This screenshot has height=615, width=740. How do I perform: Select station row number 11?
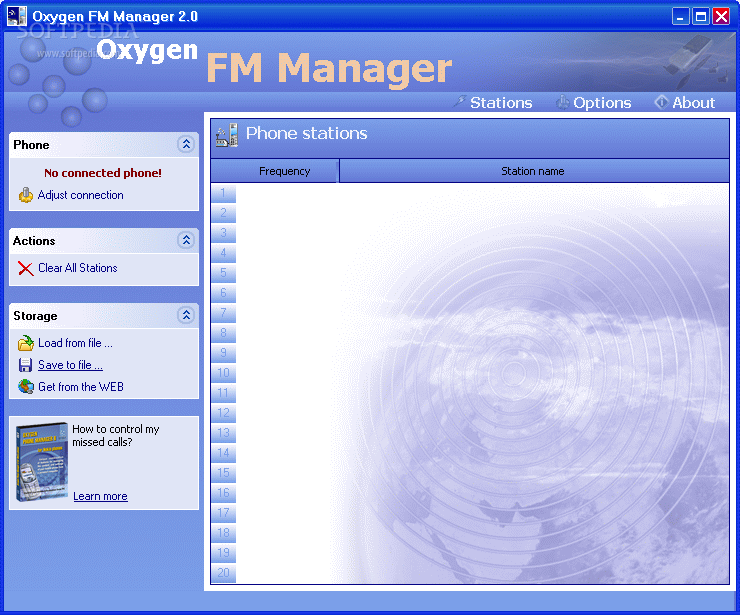tap(223, 393)
